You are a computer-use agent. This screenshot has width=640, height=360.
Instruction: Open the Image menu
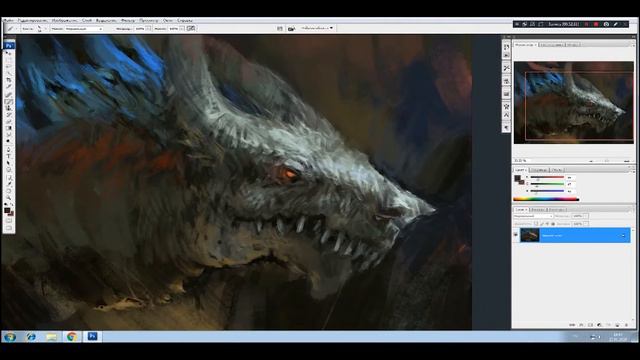64,20
